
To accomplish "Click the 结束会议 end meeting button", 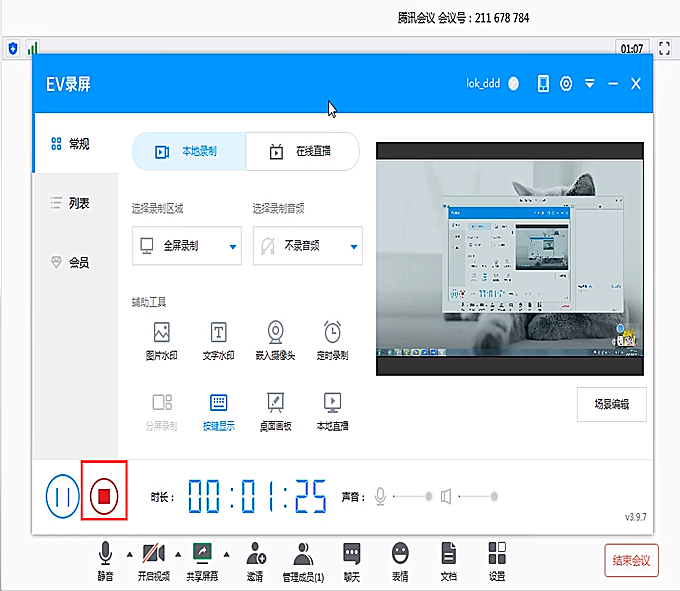I will pyautogui.click(x=631, y=560).
